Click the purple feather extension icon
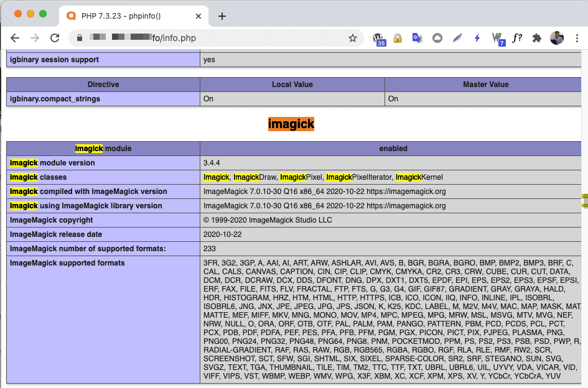The height and width of the screenshot is (388, 588). click(457, 38)
